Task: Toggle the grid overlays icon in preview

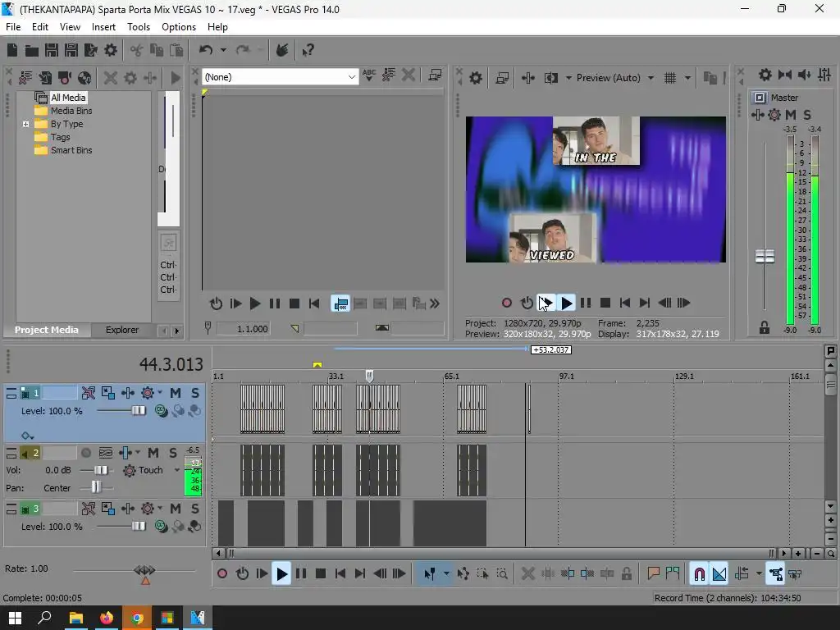Action: click(670, 78)
